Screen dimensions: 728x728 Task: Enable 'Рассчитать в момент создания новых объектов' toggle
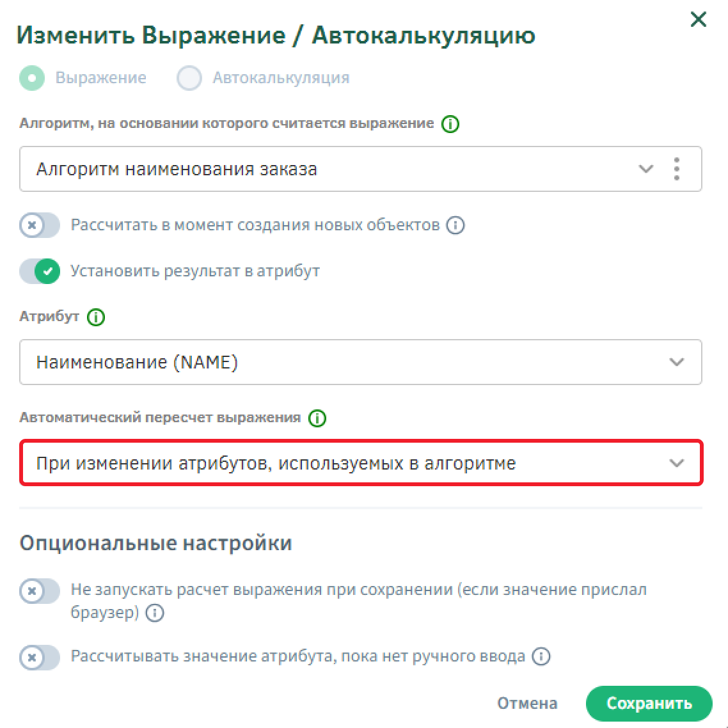40,225
